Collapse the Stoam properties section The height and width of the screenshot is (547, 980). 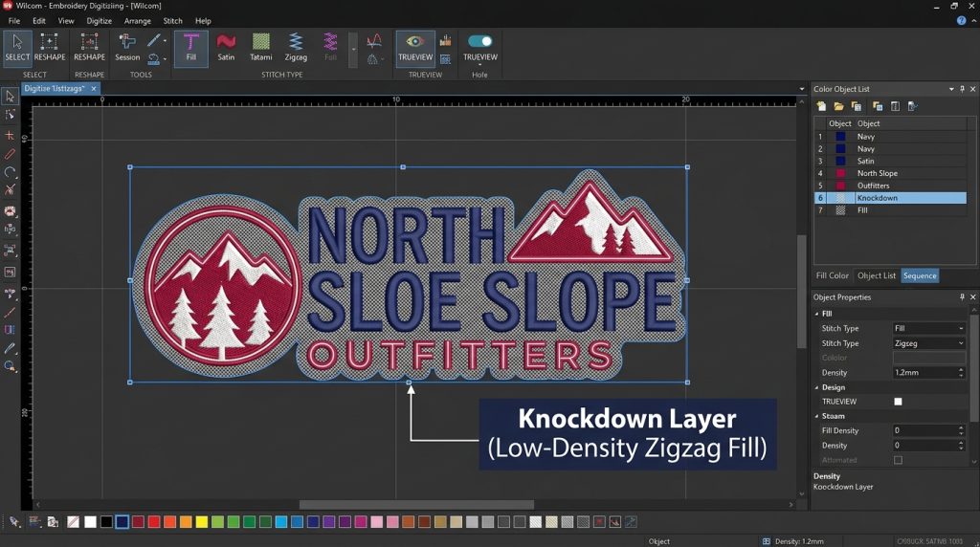[817, 416]
